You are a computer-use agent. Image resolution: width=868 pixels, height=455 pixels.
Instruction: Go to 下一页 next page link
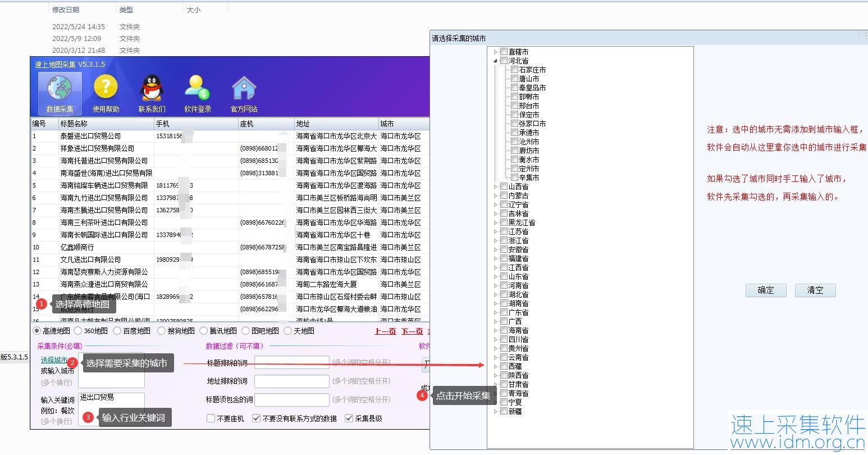click(x=412, y=331)
